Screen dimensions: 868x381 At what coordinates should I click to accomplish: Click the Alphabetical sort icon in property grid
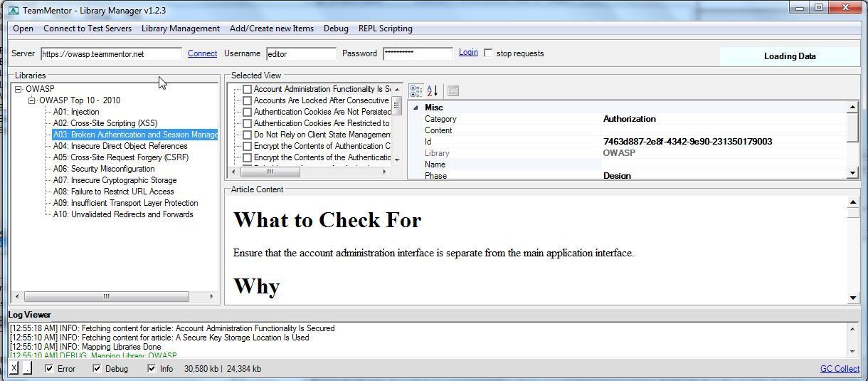pos(432,91)
